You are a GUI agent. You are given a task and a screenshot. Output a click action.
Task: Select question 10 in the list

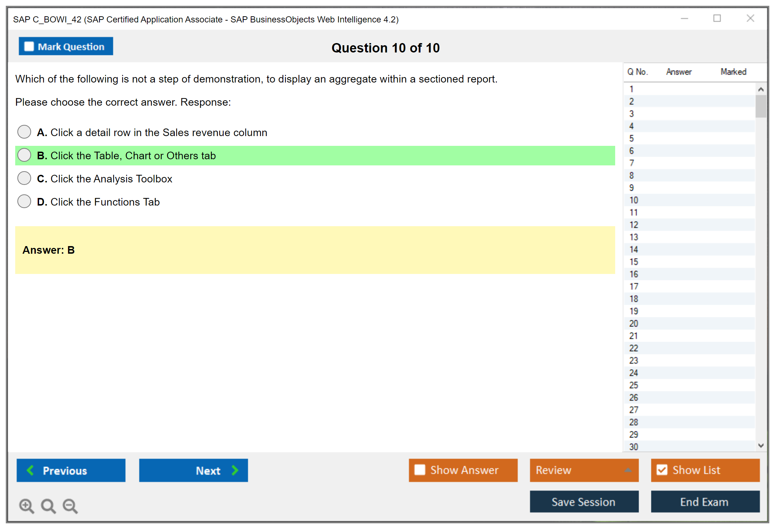click(x=634, y=200)
